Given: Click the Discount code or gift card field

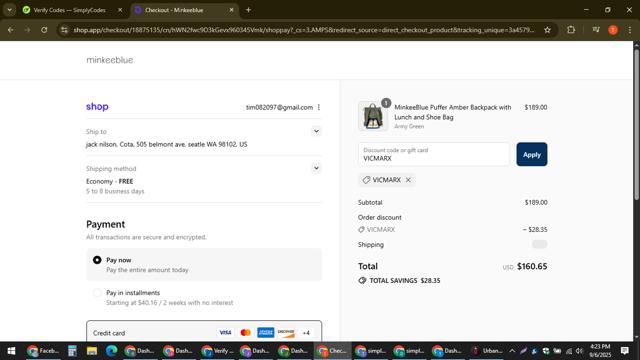Looking at the screenshot, I should 434,154.
